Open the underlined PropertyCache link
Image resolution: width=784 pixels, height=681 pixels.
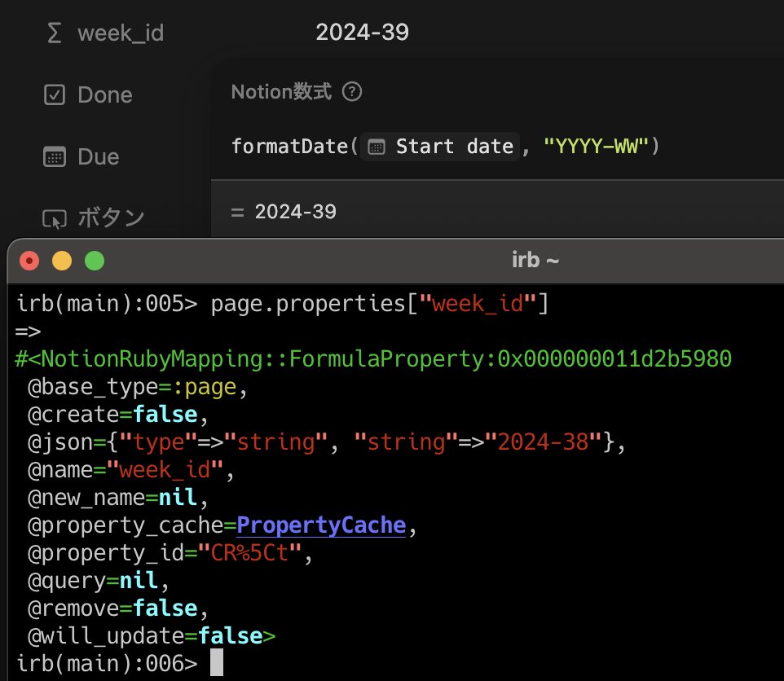click(321, 525)
